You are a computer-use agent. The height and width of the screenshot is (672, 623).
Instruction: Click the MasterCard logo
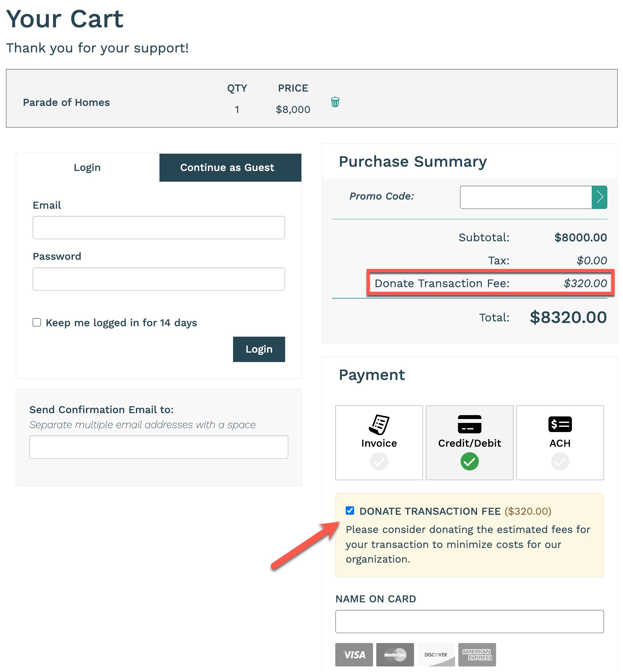(x=395, y=654)
